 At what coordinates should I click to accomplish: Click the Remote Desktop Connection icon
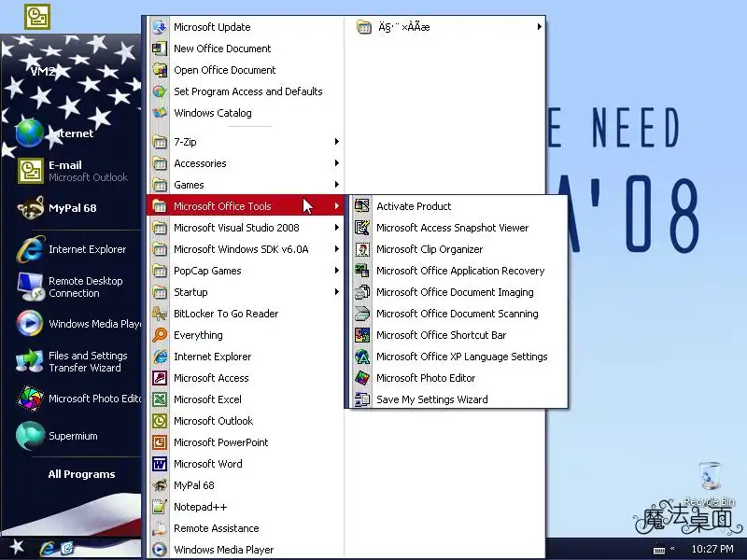point(31,287)
